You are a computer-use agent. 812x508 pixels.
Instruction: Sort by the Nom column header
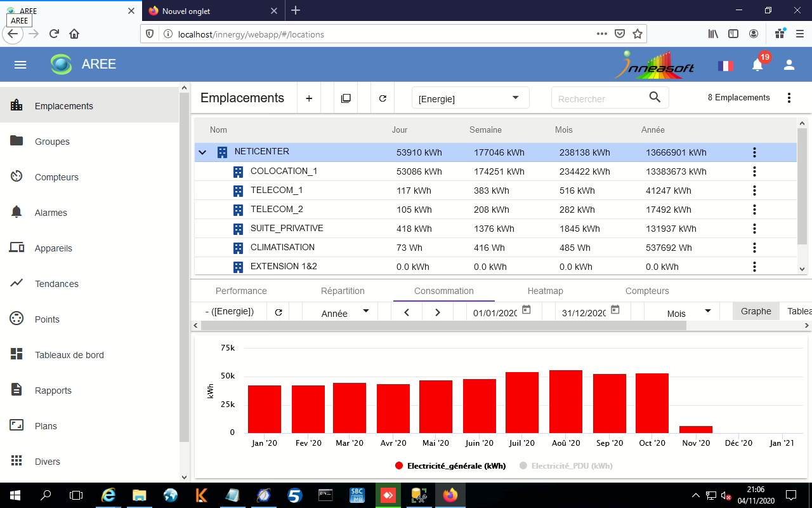point(218,130)
